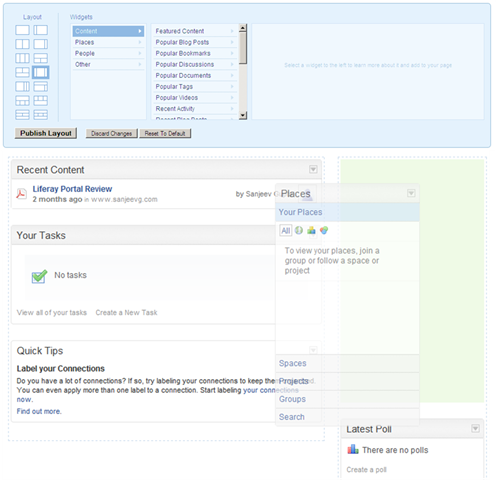
Task: Choose layout with narrow right sidebar
Action: [x=41, y=44]
